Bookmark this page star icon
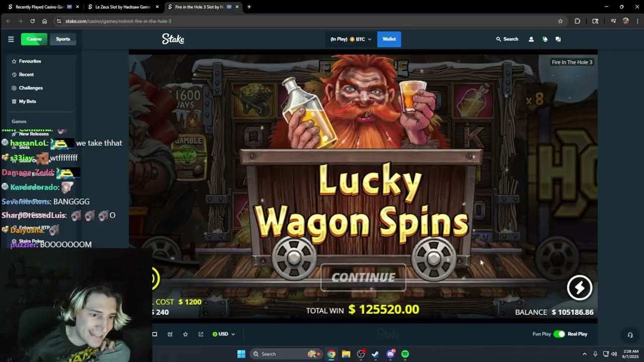The image size is (644, 362). point(560,21)
